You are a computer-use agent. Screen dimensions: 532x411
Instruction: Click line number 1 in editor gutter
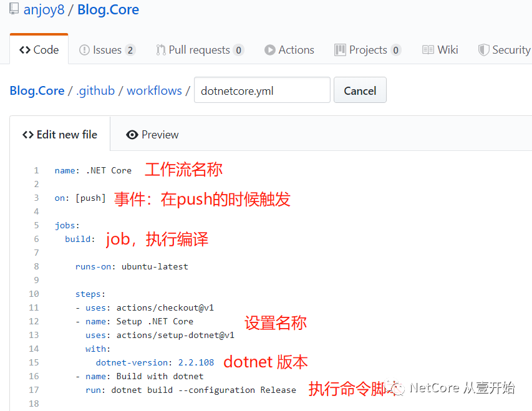[x=36, y=170]
